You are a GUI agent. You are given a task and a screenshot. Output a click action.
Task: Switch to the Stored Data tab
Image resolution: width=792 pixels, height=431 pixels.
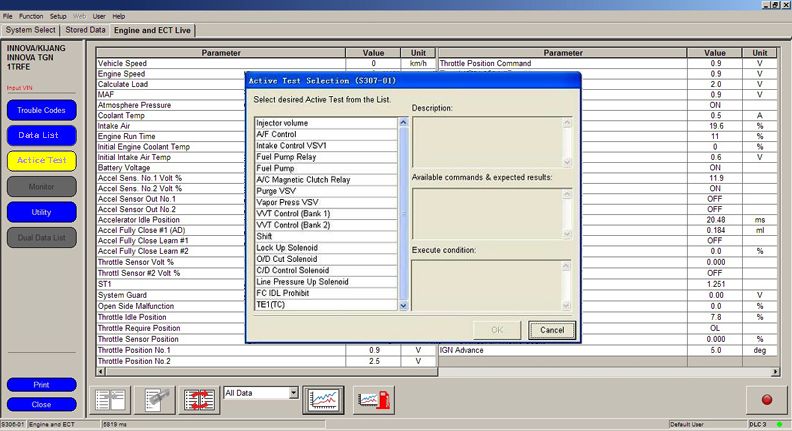tap(85, 30)
